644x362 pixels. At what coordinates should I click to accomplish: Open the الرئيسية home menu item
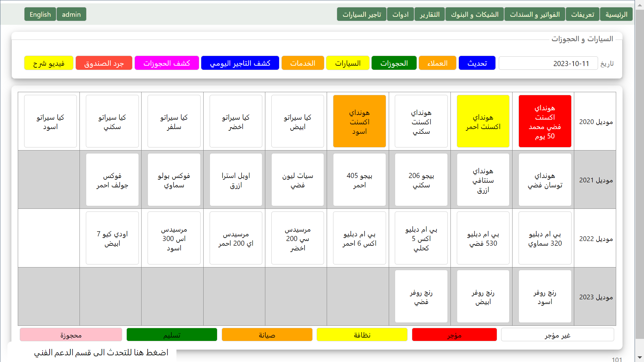(616, 14)
